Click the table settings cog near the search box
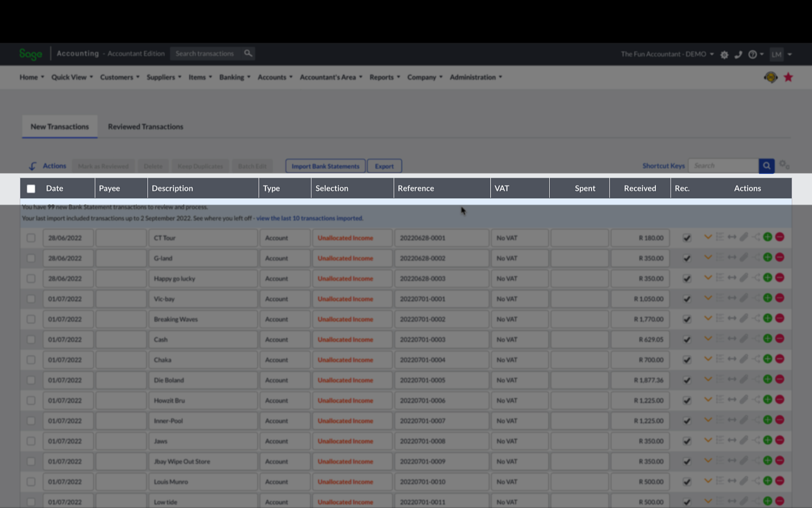Image resolution: width=812 pixels, height=508 pixels. [x=785, y=165]
